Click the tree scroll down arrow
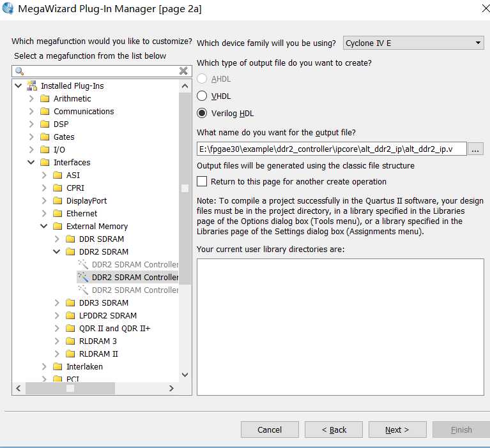Screen dimensions: 490x448 tap(185, 375)
